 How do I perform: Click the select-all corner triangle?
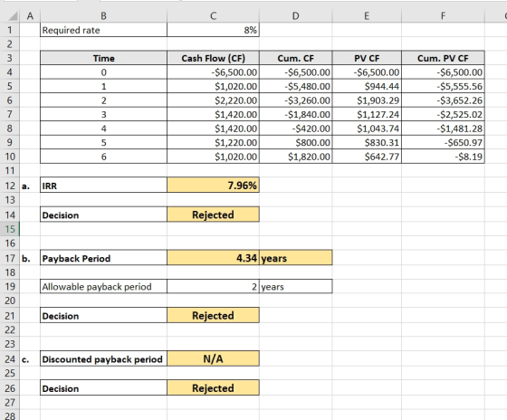coord(12,16)
